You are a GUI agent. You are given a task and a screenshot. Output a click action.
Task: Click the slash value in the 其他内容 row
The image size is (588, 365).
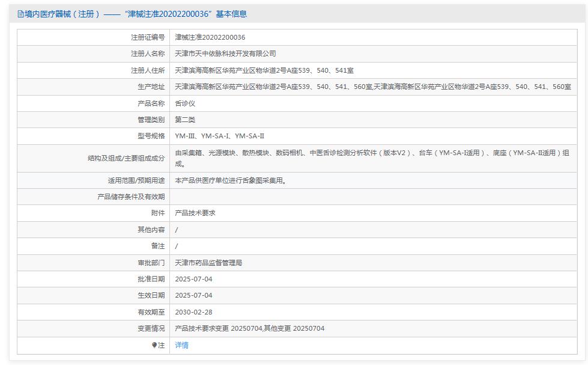(x=177, y=230)
